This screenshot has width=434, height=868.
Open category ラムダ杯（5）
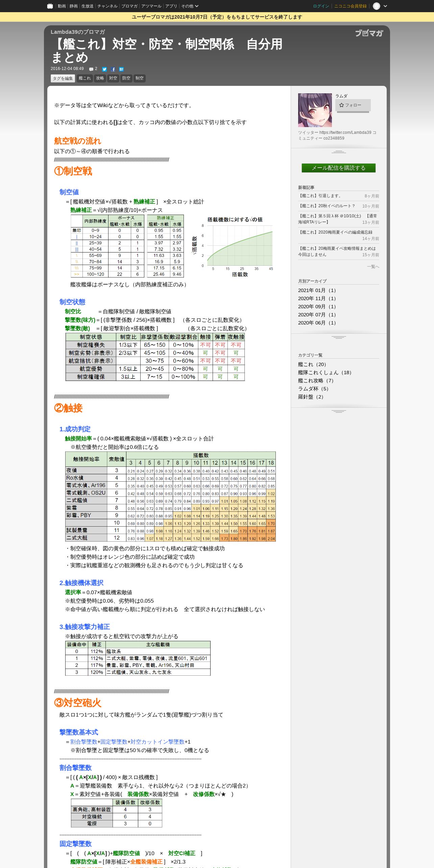314,389
